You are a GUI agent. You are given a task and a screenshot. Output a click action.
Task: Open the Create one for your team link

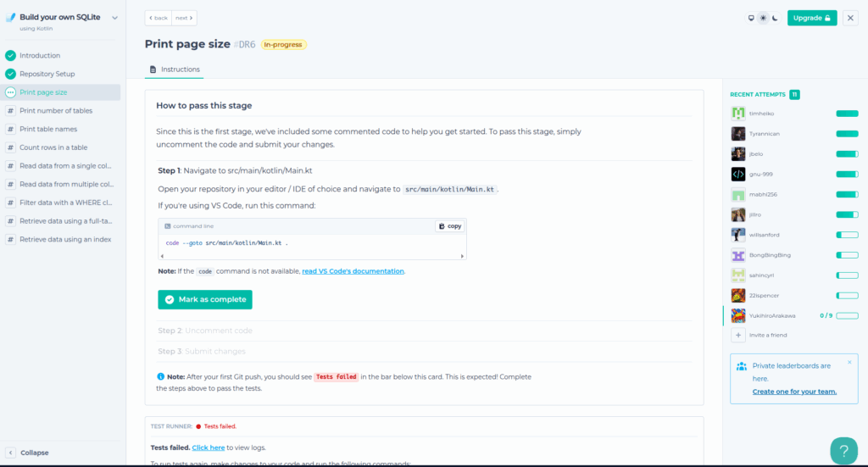pos(794,392)
